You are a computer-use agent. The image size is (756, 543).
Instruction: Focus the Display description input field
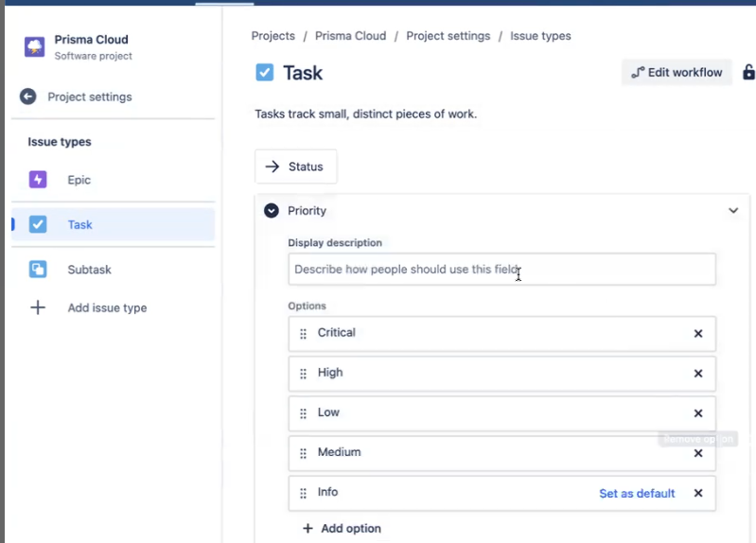point(501,269)
